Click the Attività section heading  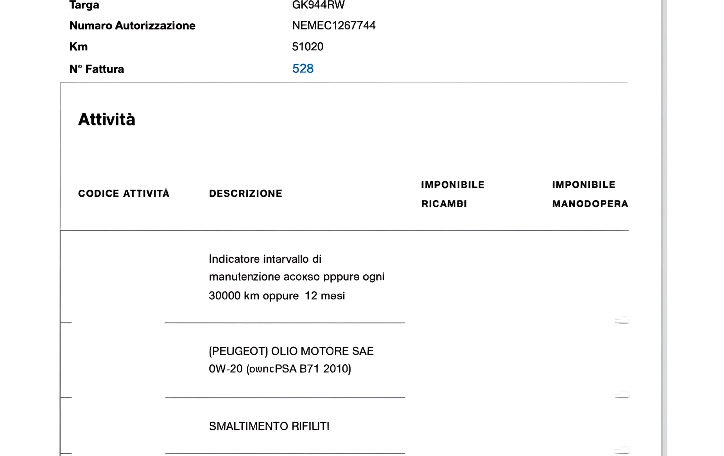tap(106, 120)
